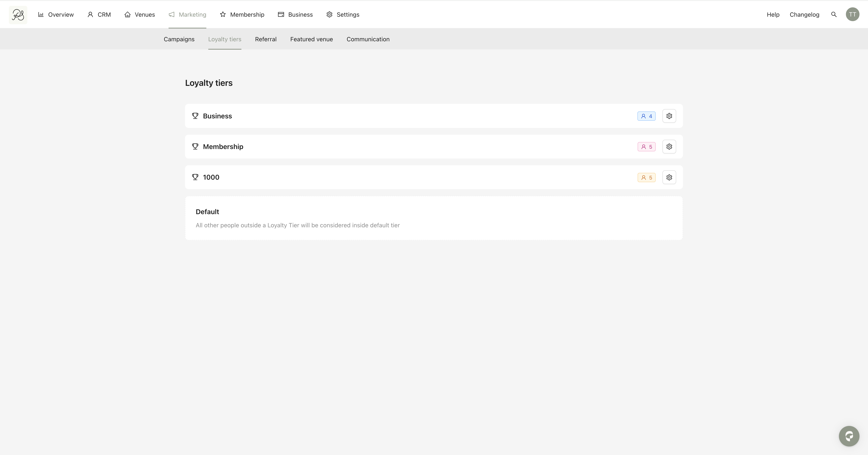
Task: Click the blue 4 members badge
Action: coord(646,116)
